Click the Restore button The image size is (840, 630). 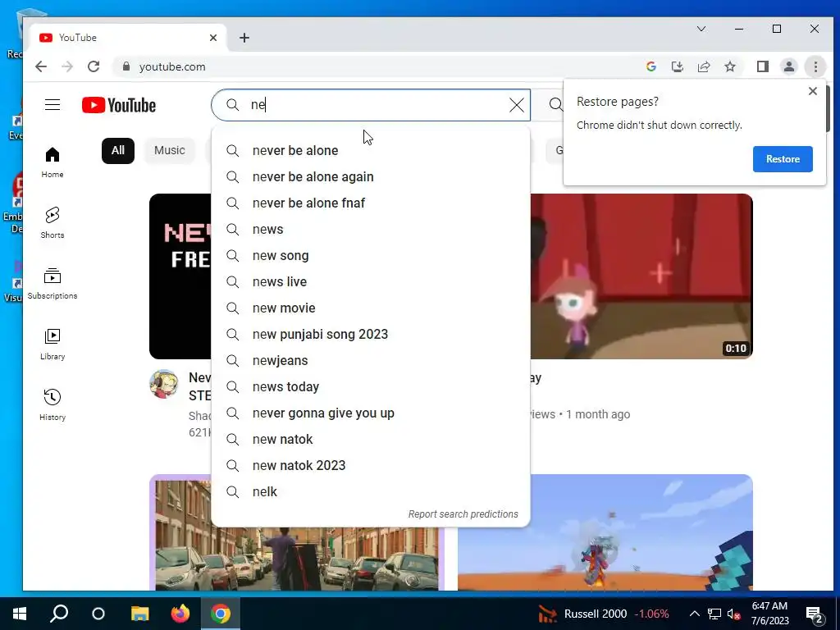tap(782, 159)
